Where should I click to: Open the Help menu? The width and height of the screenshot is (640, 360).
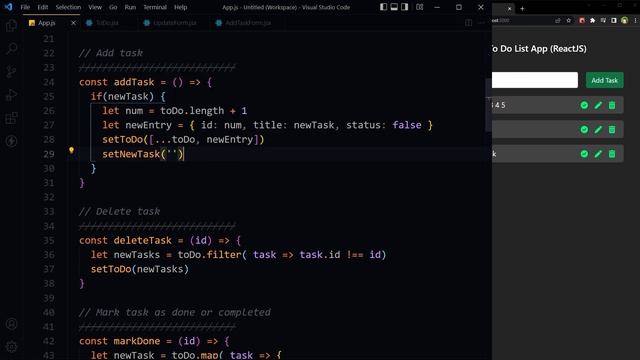pyautogui.click(x=180, y=7)
